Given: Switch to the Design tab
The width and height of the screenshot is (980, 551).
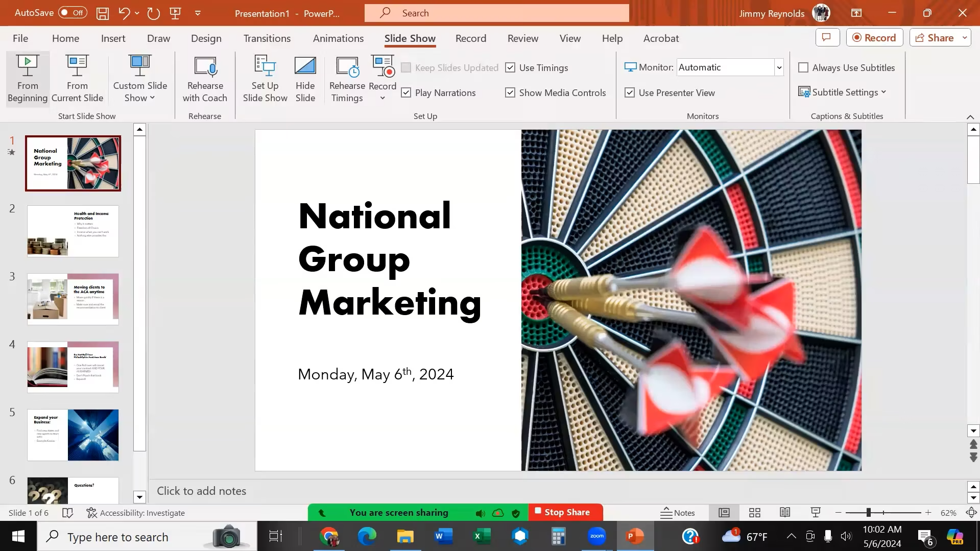Looking at the screenshot, I should (206, 38).
